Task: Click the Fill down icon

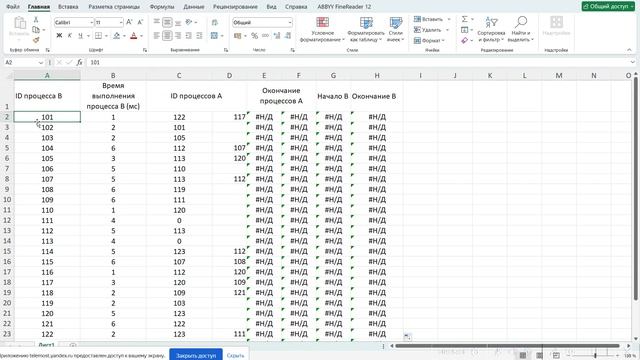Action: [x=464, y=30]
